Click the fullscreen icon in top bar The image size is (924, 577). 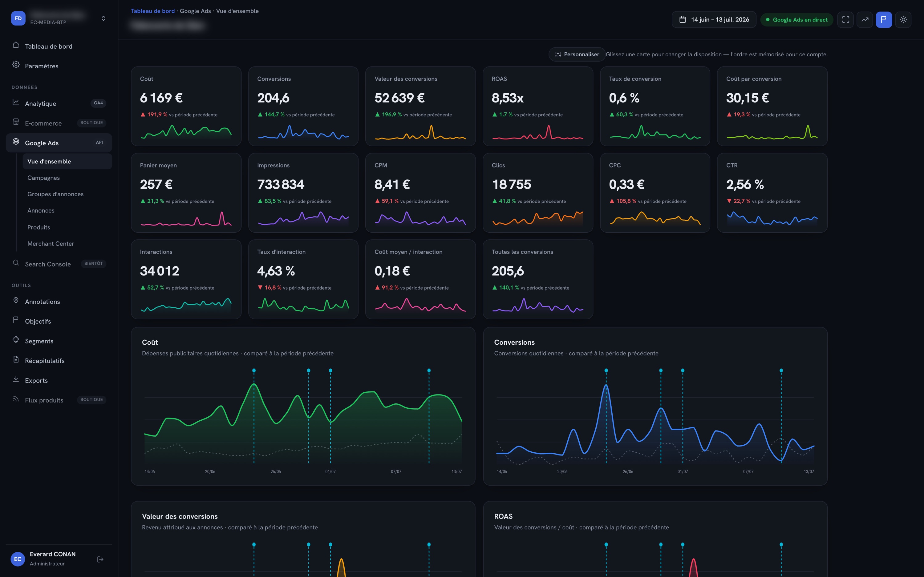[845, 19]
